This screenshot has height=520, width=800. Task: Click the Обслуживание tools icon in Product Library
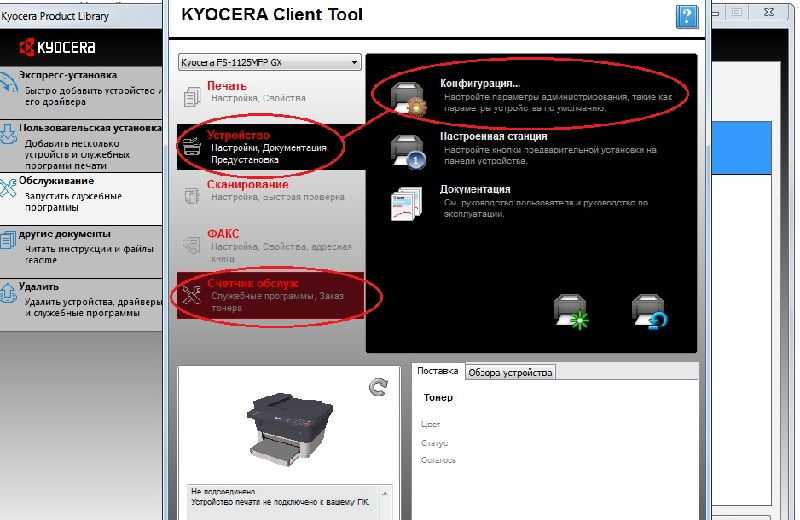coord(8,188)
